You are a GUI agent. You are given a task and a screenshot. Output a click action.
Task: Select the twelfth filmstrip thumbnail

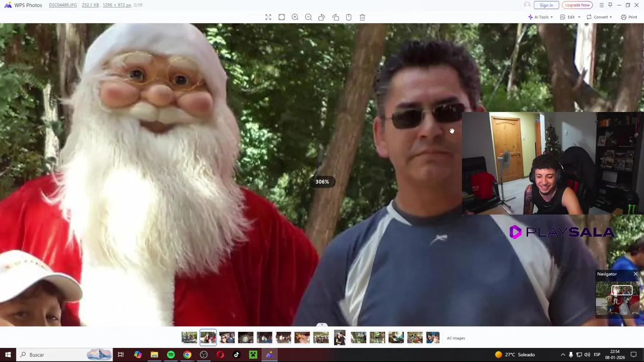[x=396, y=337]
